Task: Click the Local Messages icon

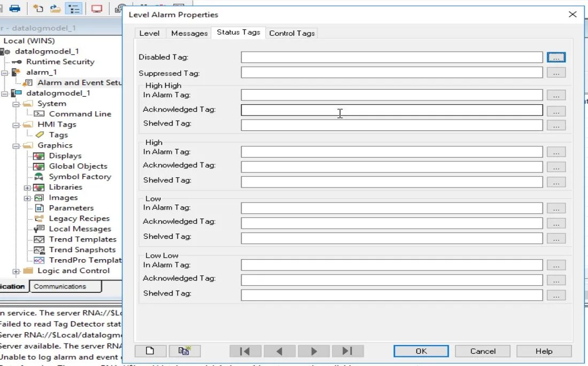Action: point(39,229)
